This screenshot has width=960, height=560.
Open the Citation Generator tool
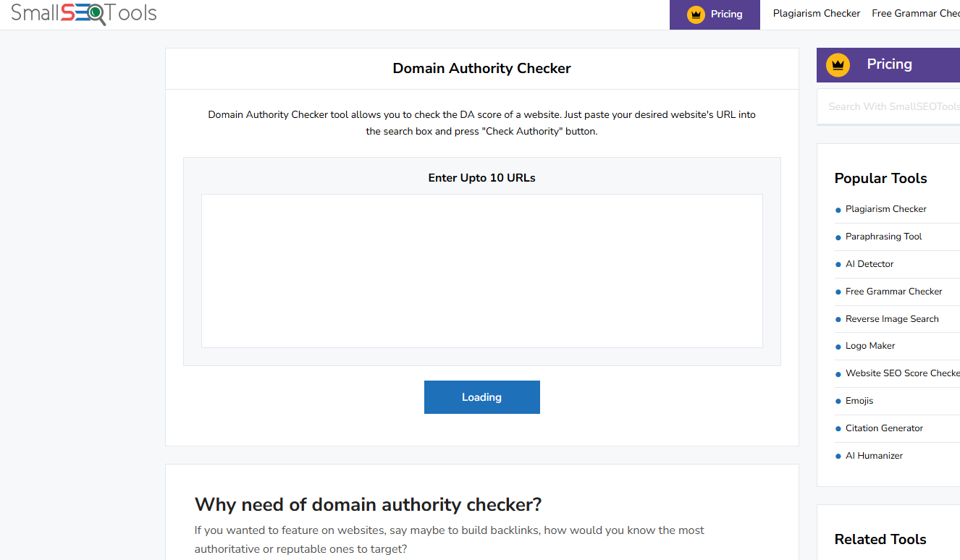click(884, 428)
